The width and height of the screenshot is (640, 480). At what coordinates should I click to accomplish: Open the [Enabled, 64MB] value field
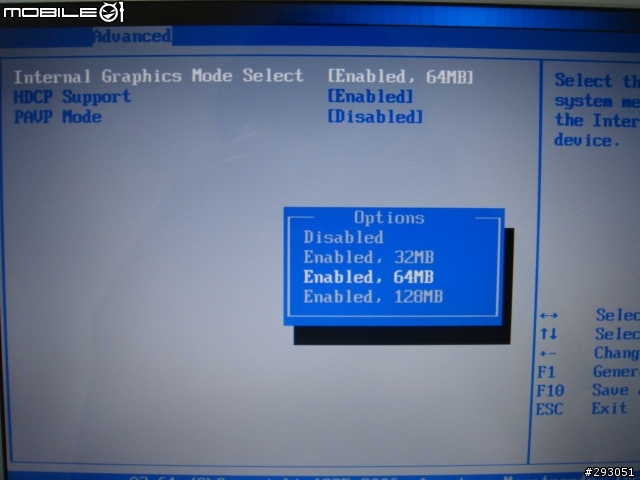[400, 76]
